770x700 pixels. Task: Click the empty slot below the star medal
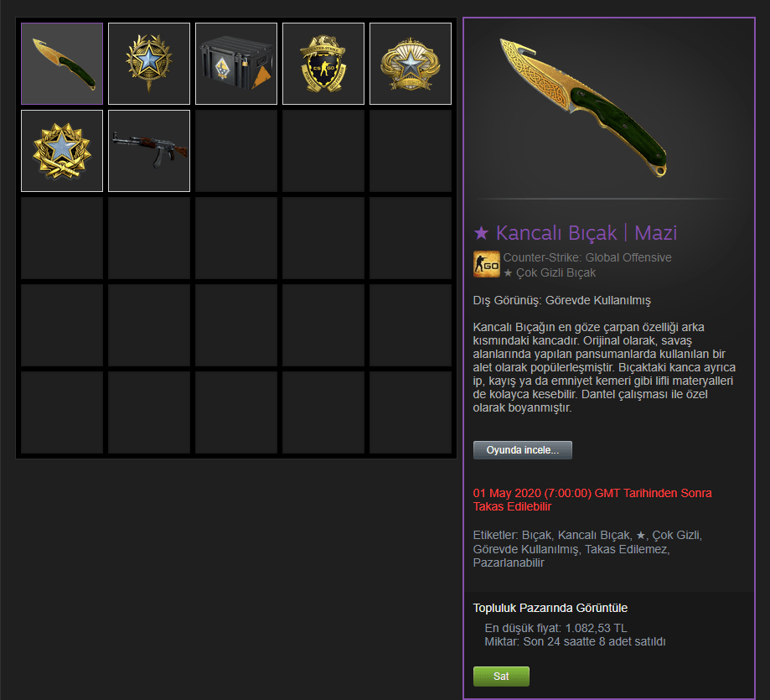[x=62, y=238]
